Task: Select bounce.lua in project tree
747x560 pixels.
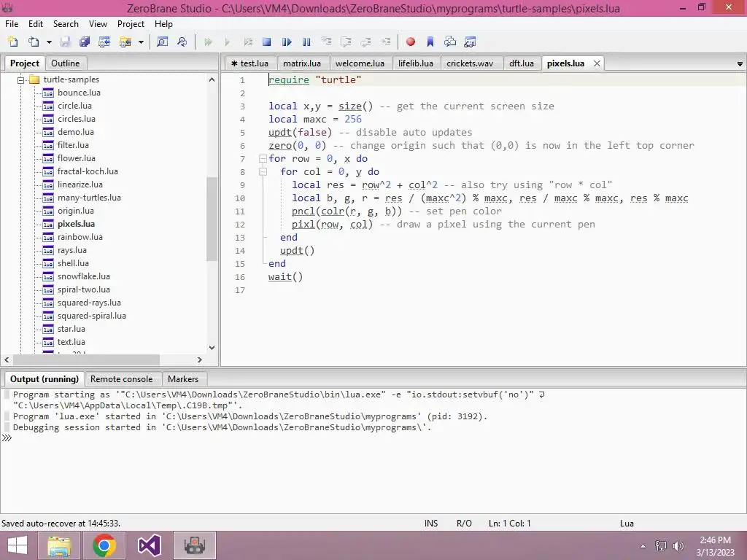Action: tap(79, 93)
